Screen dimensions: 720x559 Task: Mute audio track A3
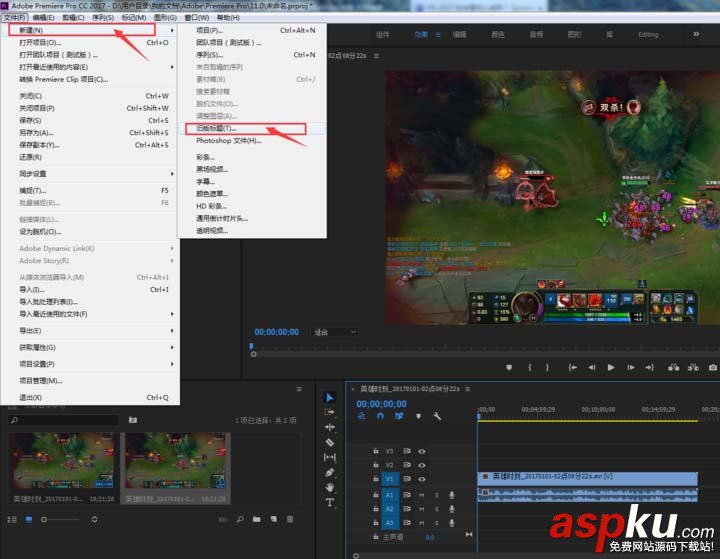(422, 523)
